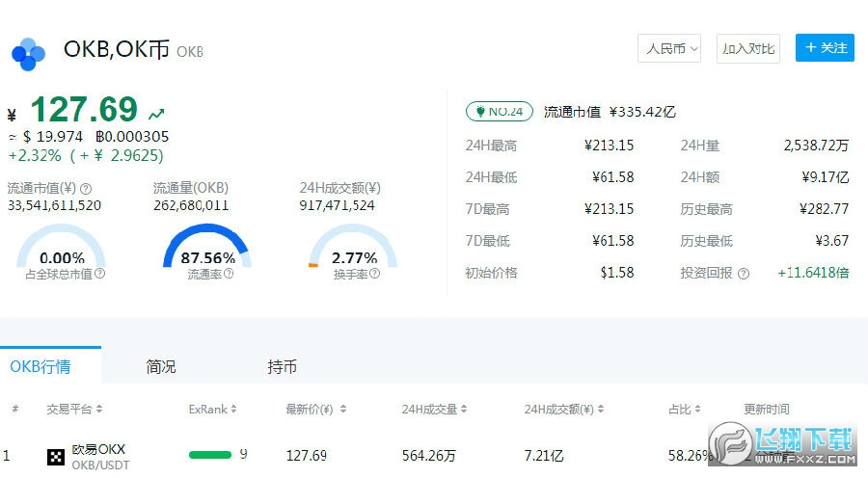Switch to the 持币 tab

pyautogui.click(x=283, y=367)
